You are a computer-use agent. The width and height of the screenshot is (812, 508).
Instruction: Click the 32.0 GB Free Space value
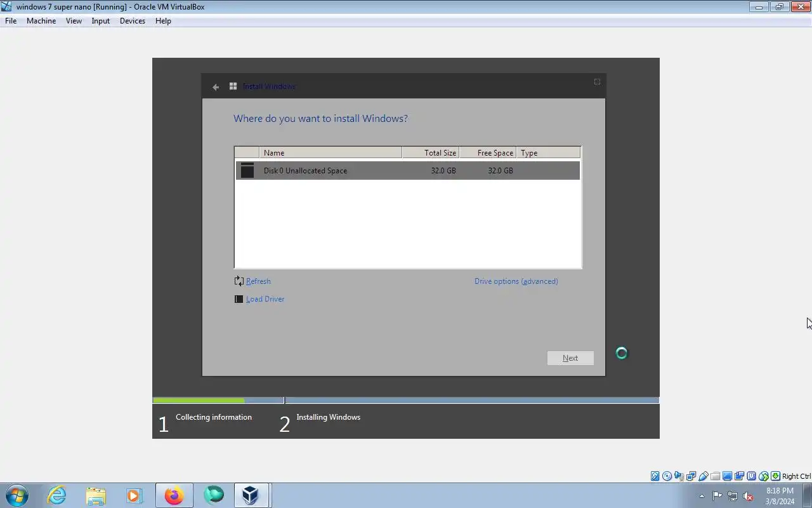click(x=501, y=171)
